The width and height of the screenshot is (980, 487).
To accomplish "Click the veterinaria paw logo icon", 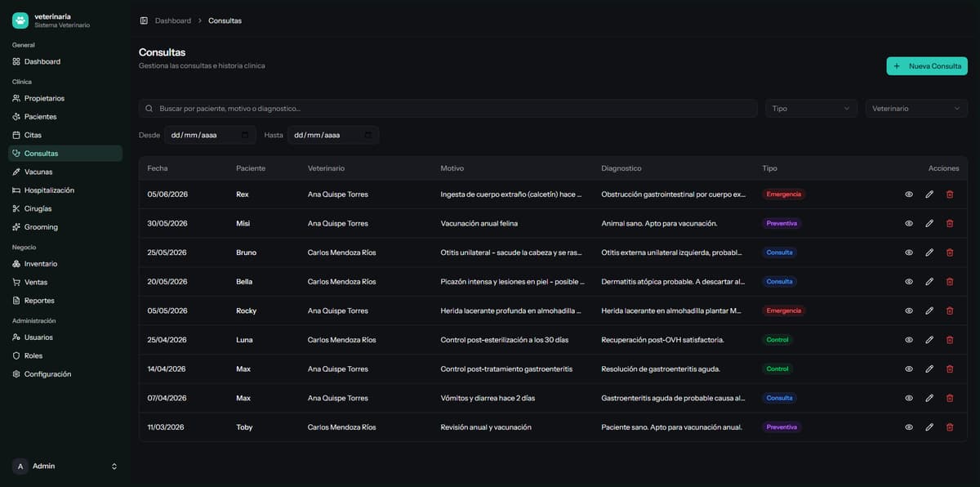I will (20, 20).
